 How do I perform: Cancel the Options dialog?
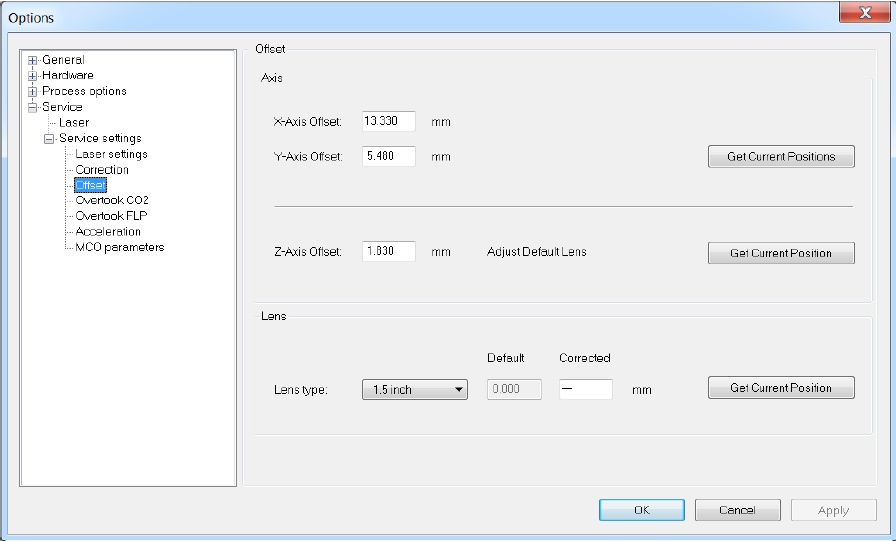737,510
